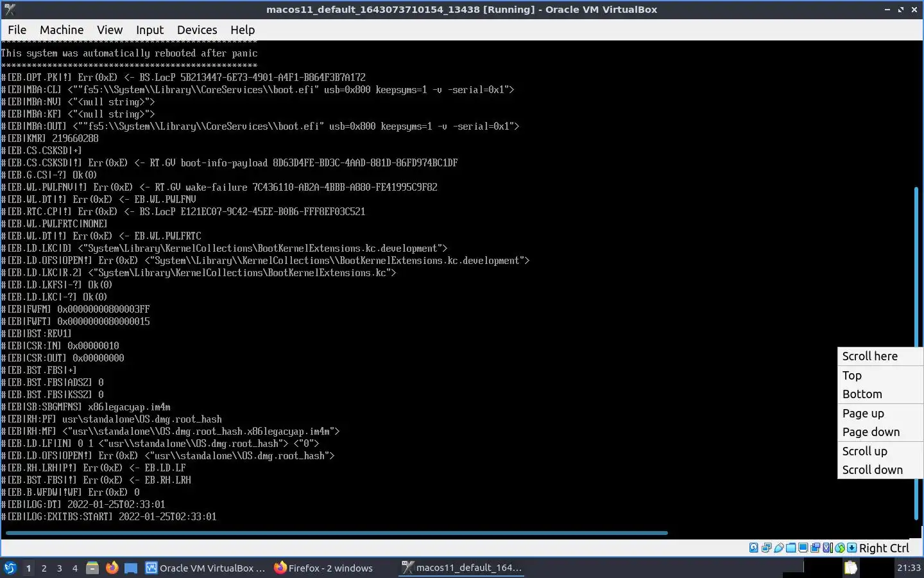Viewport: 924px width, 578px height.
Task: Click the wake-failure error line
Action: [219, 188]
